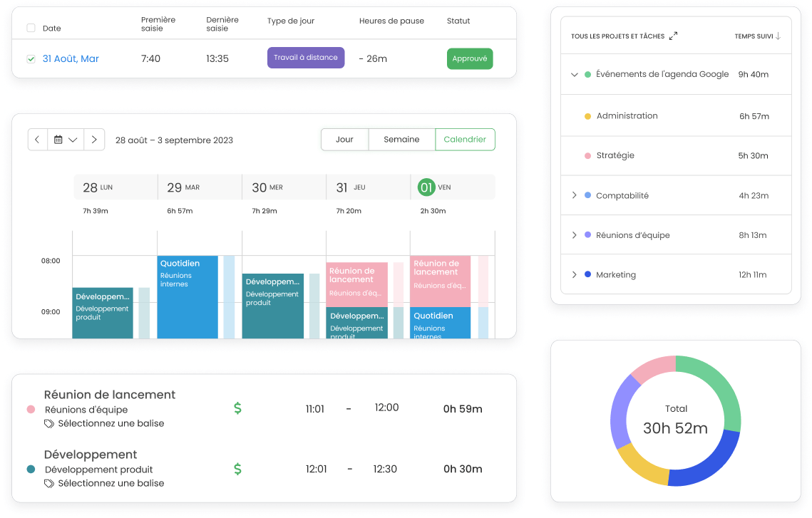
Task: Open Tuesday's Quotidien Réunions internes event
Action: 187,297
